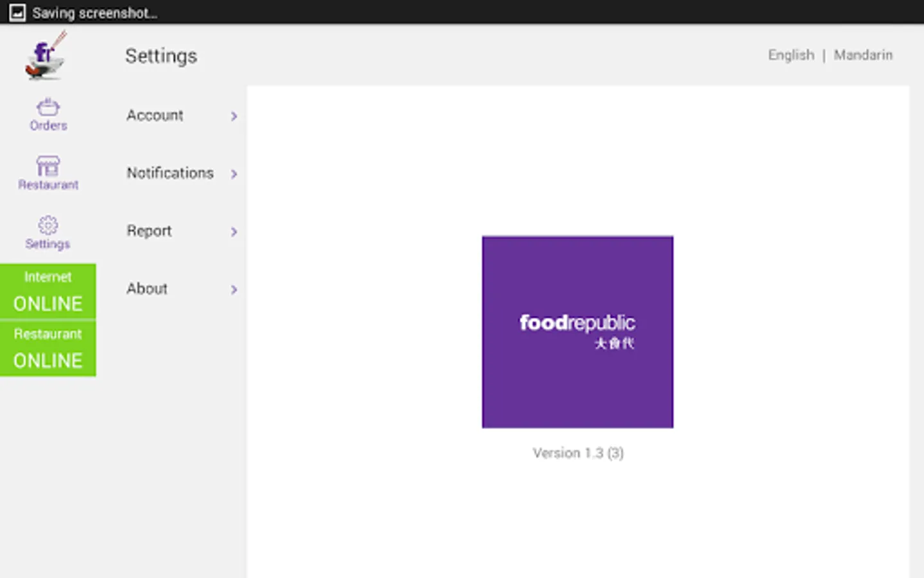Click the screenshot notification icon in the status bar

click(17, 12)
